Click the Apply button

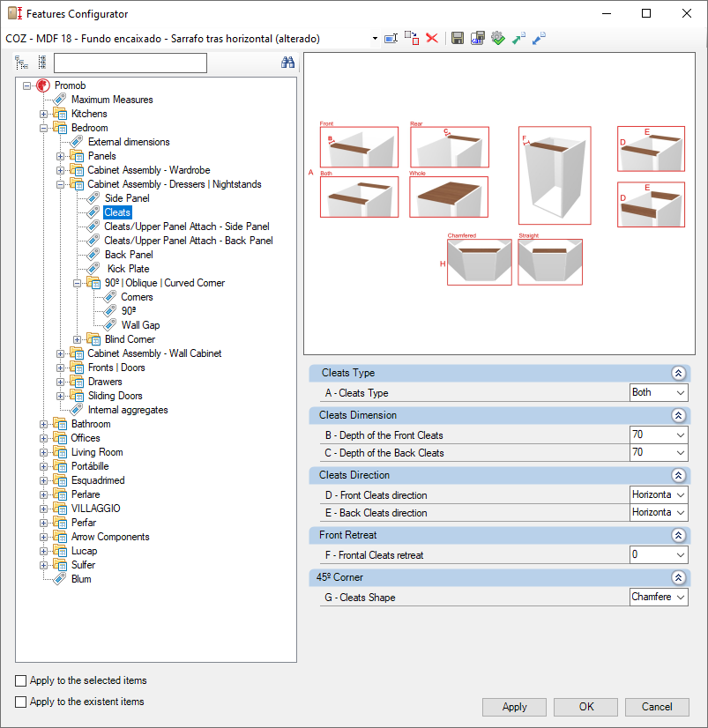click(x=514, y=707)
